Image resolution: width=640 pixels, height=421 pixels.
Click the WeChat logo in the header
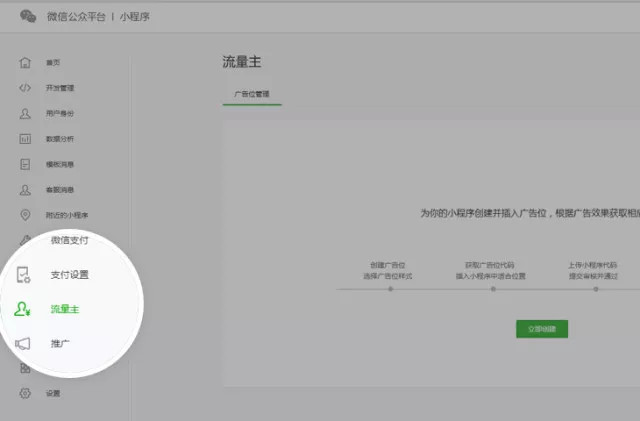pyautogui.click(x=28, y=16)
